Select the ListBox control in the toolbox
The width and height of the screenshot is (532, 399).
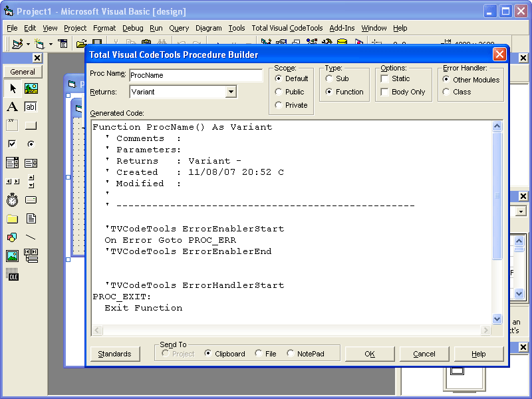[x=31, y=163]
